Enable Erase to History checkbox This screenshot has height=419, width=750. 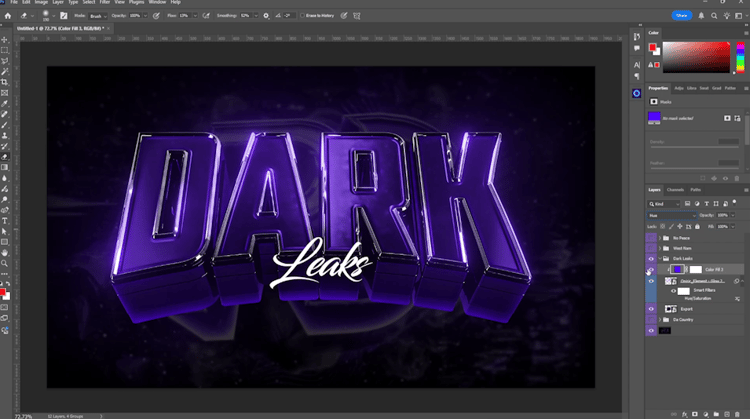pos(302,16)
